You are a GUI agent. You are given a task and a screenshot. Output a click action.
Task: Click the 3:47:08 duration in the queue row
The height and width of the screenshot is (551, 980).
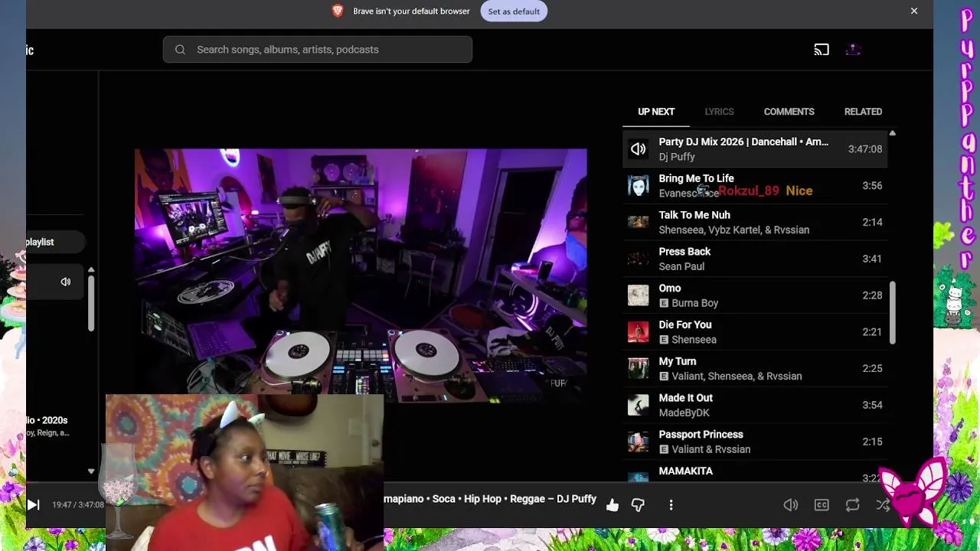click(865, 149)
